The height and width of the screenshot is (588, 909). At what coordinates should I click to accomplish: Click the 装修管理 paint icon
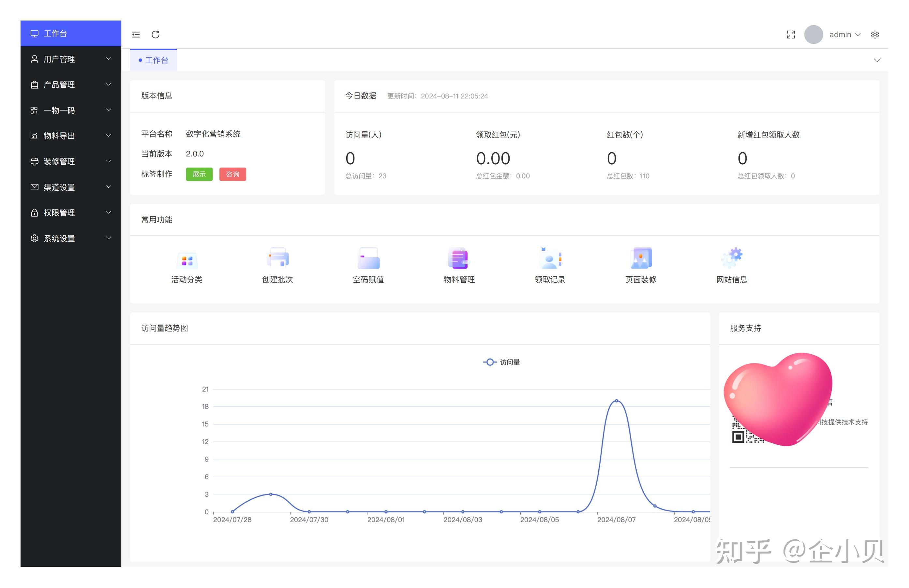34,161
